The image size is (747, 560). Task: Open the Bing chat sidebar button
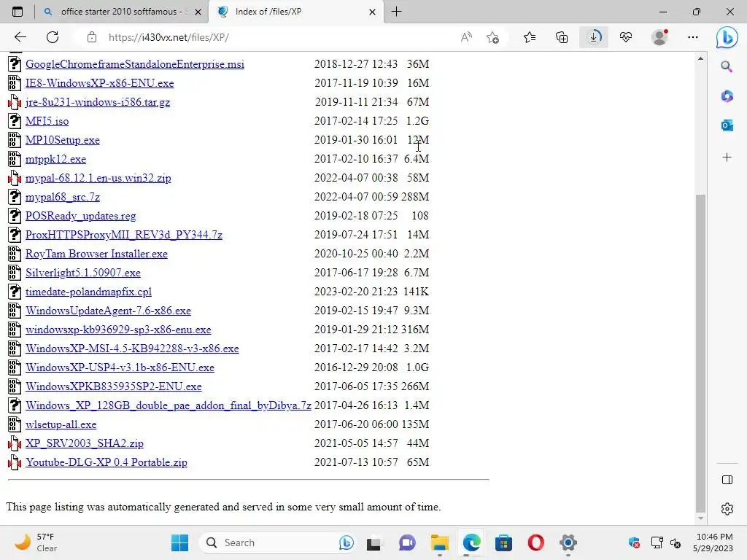click(x=727, y=37)
